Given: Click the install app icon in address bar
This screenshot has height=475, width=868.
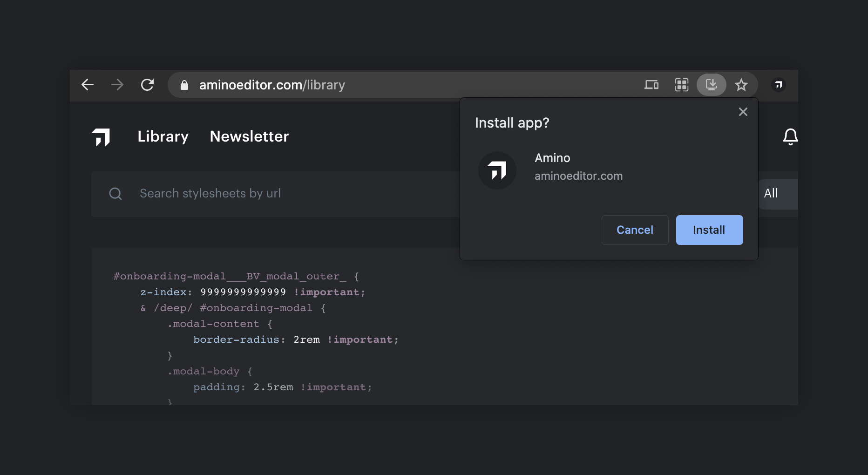Looking at the screenshot, I should [711, 85].
